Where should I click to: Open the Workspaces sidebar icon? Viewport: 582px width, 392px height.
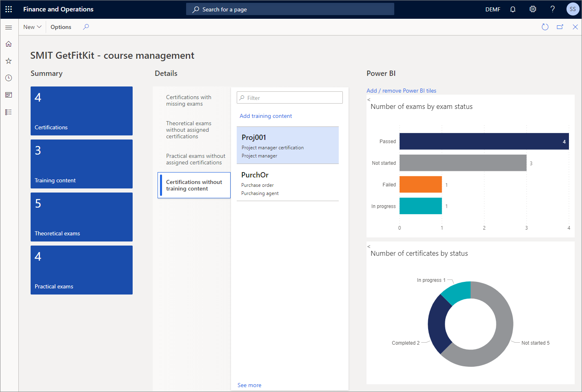[x=9, y=95]
